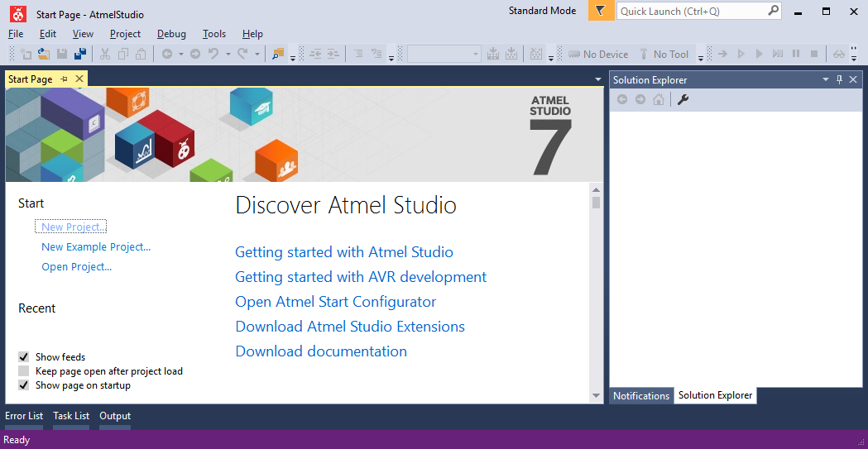Click the No Device chip icon
The height and width of the screenshot is (449, 868).
pyautogui.click(x=573, y=55)
